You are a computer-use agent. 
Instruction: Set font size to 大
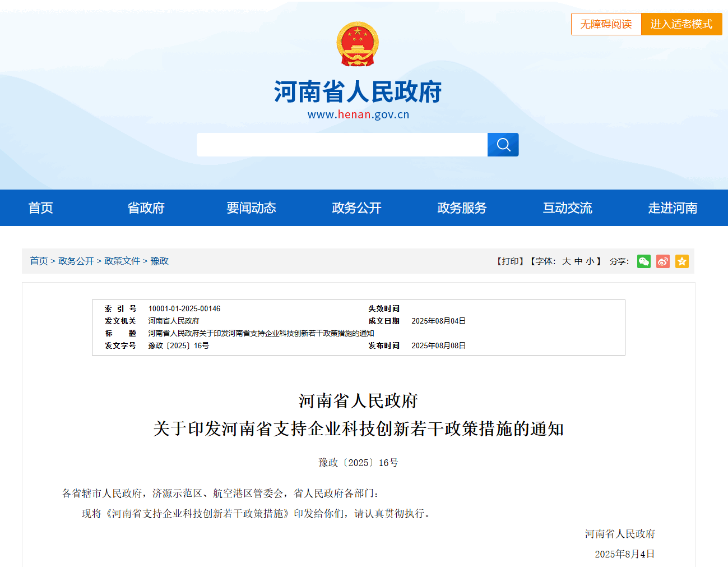[x=566, y=261]
